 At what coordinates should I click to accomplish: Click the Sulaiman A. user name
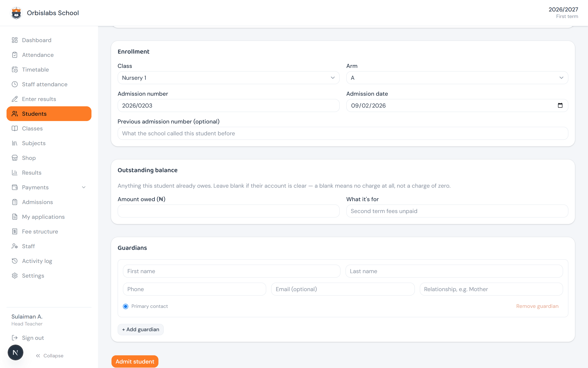click(27, 317)
